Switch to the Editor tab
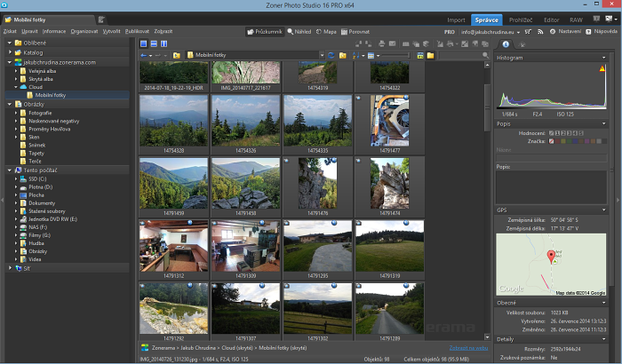The width and height of the screenshot is (622, 364). [x=552, y=20]
